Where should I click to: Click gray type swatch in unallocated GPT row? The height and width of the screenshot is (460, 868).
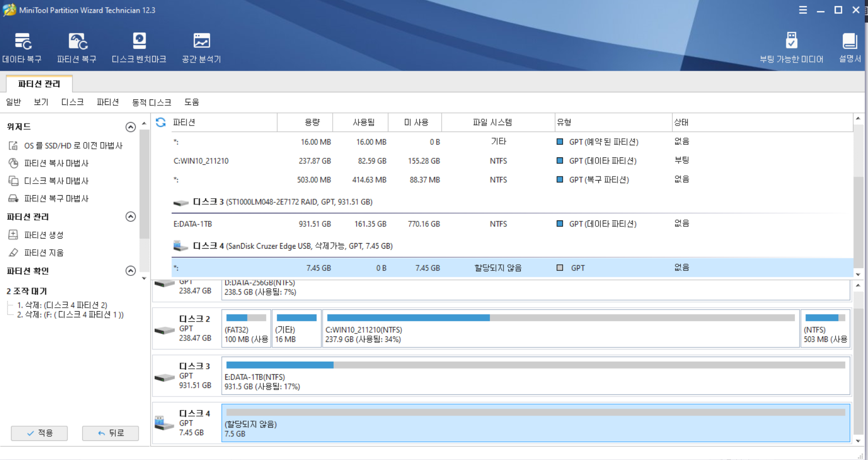[560, 268]
